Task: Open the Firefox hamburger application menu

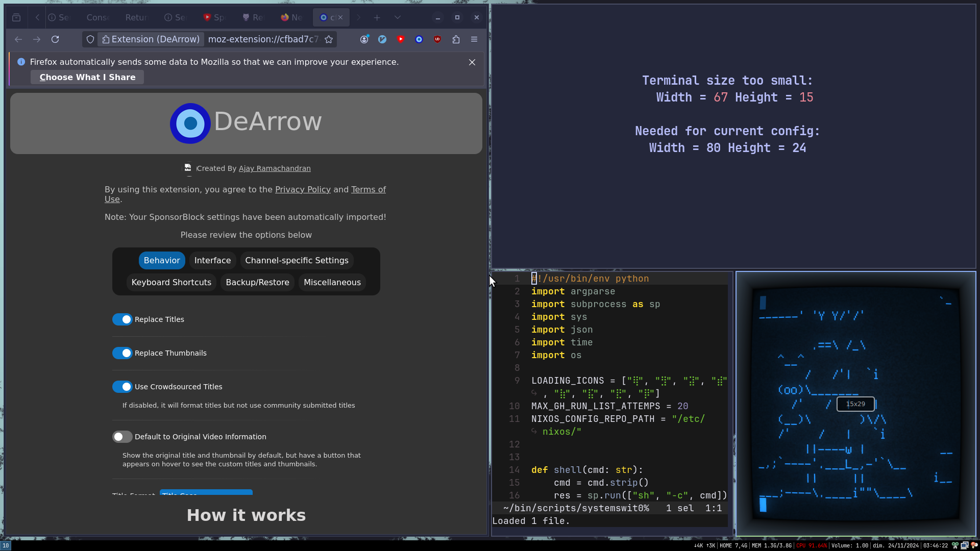Action: [x=474, y=39]
